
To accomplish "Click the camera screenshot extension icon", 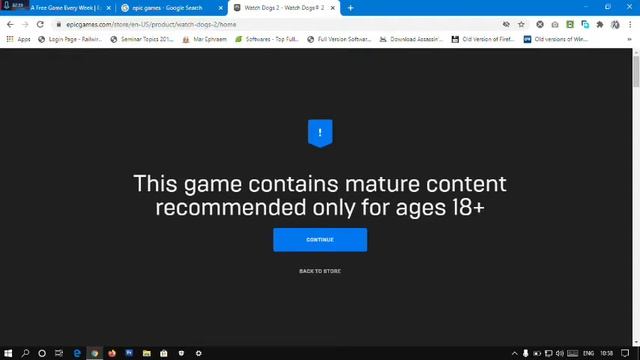I will click(555, 24).
